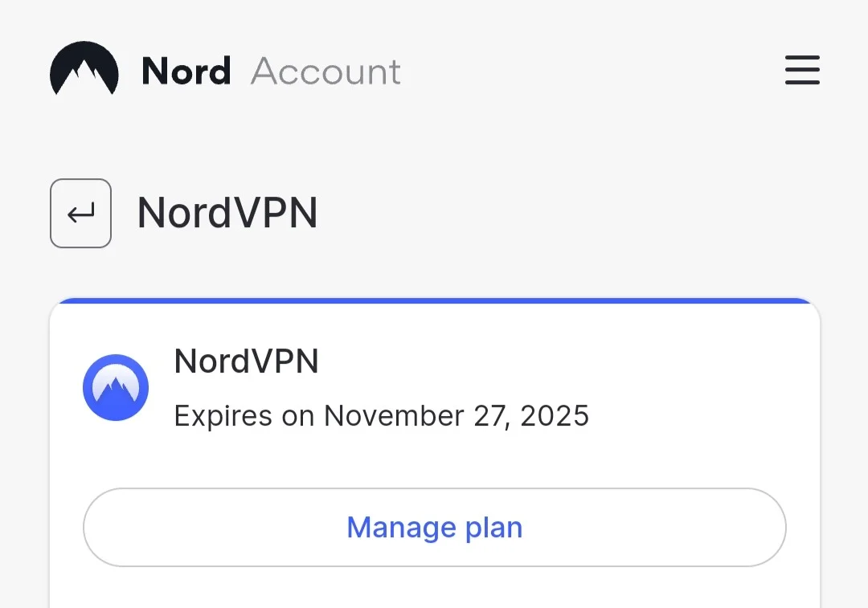The height and width of the screenshot is (608, 868).
Task: Select the Nord wordmark in header
Action: 186,71
